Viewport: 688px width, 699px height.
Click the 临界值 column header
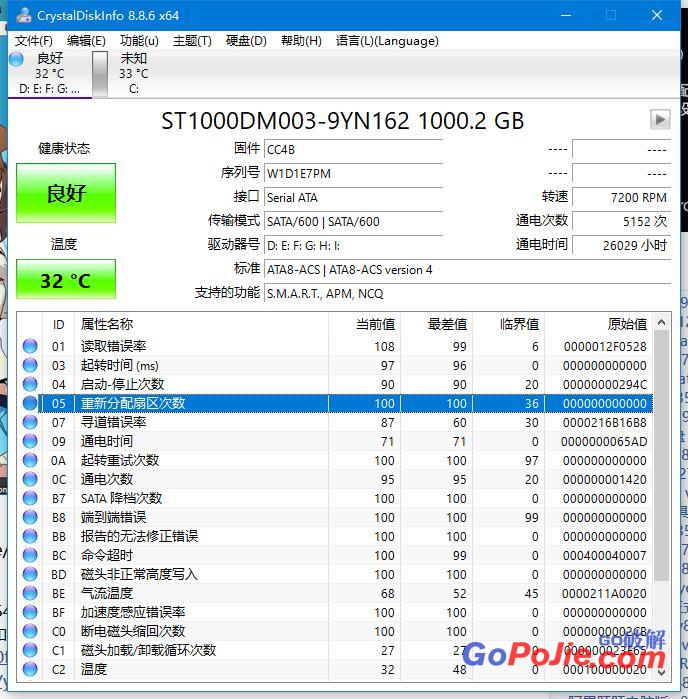(x=509, y=324)
